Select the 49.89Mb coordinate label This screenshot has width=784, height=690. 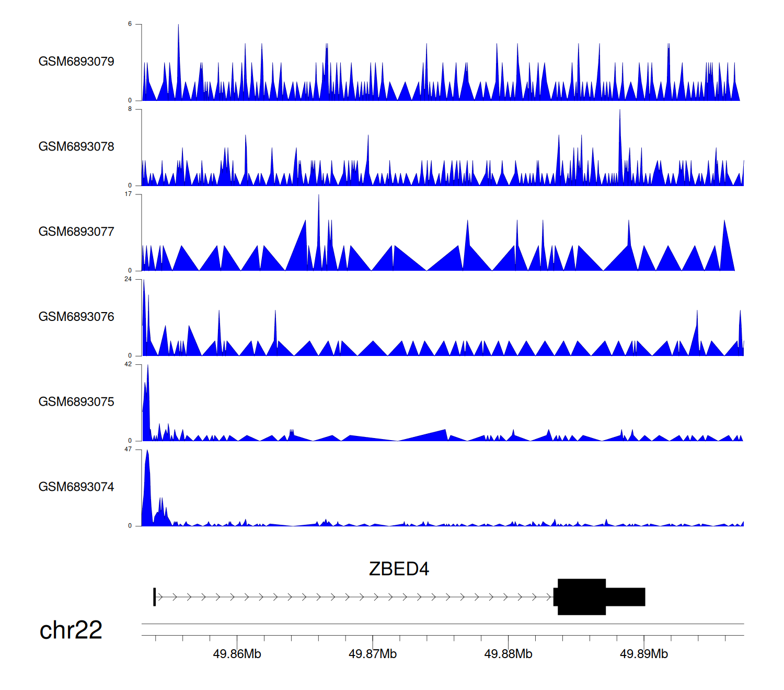point(643,654)
